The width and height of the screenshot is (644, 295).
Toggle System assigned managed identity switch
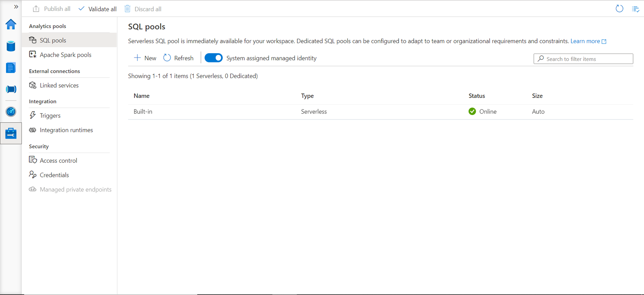(213, 58)
